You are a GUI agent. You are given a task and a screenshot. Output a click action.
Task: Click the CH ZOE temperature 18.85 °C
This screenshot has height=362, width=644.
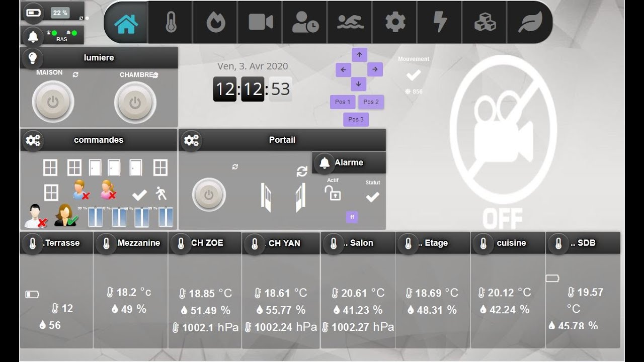pyautogui.click(x=205, y=293)
